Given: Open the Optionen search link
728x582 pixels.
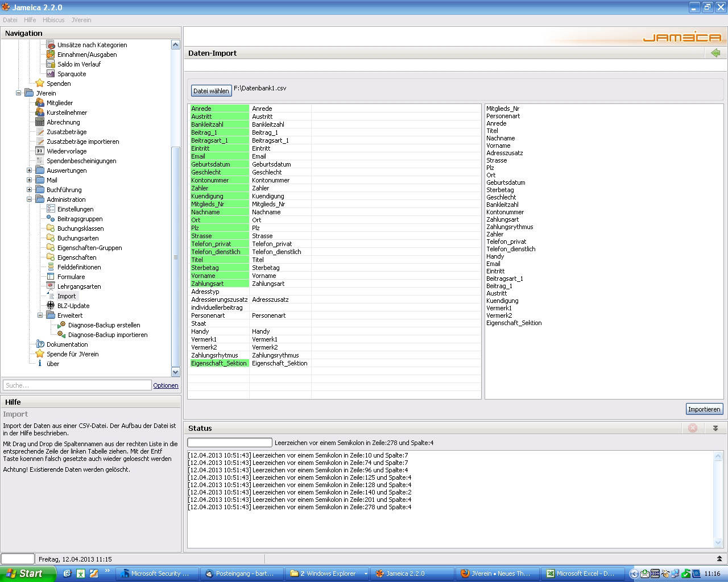Looking at the screenshot, I should pos(166,385).
